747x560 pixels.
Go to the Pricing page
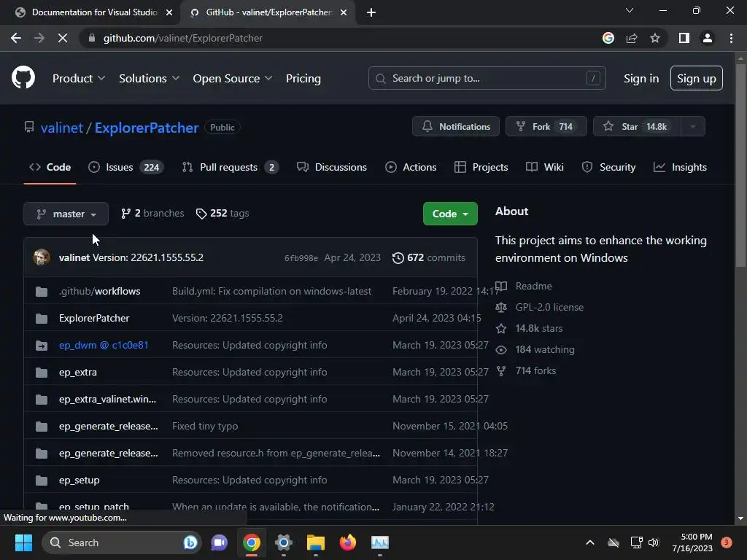pos(303,79)
